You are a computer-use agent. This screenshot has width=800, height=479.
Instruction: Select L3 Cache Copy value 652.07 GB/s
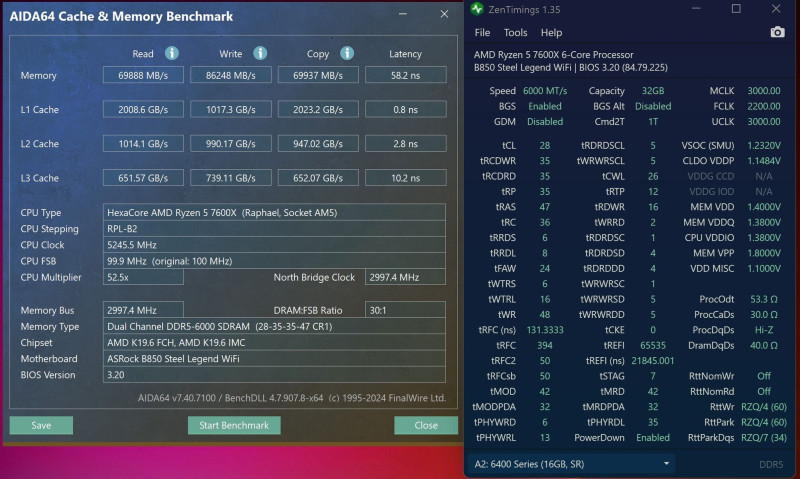(x=318, y=178)
